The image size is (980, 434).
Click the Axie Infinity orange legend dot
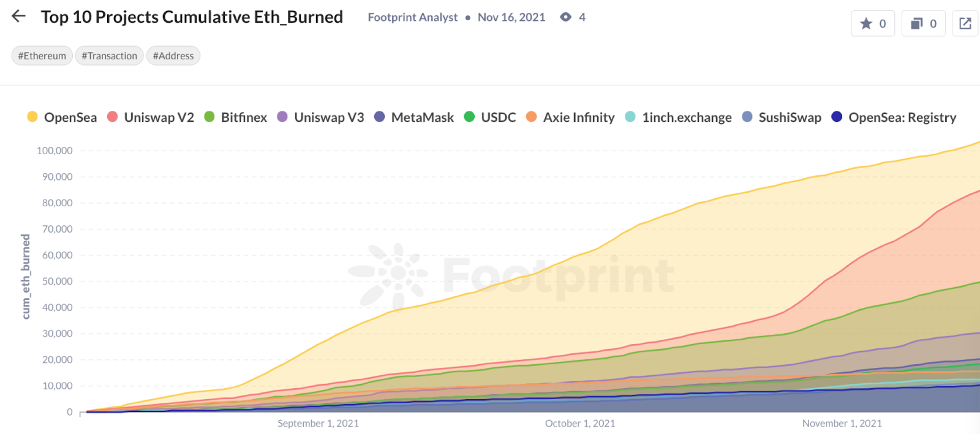[x=531, y=117]
